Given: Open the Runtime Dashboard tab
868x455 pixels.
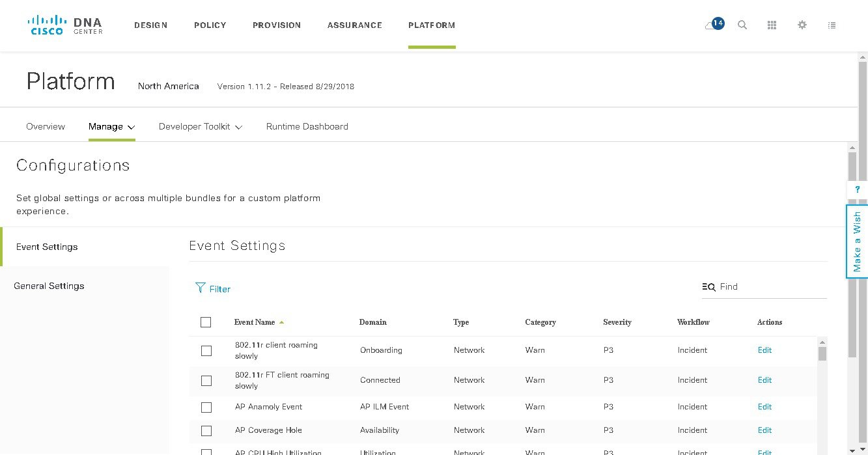Looking at the screenshot, I should [x=307, y=127].
